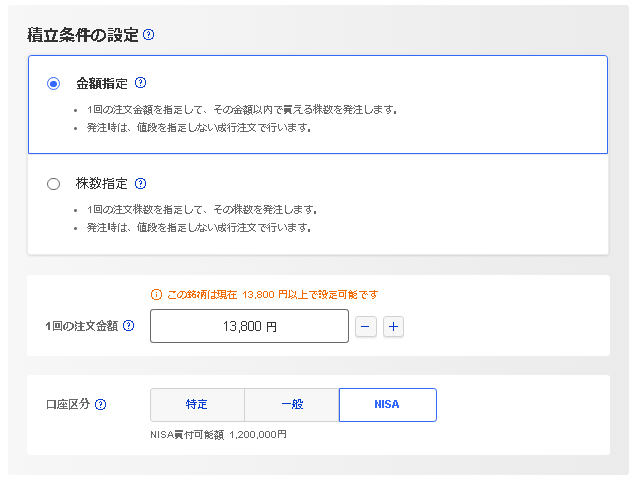
Task: Increase order amount with plus button
Action: pyautogui.click(x=393, y=326)
